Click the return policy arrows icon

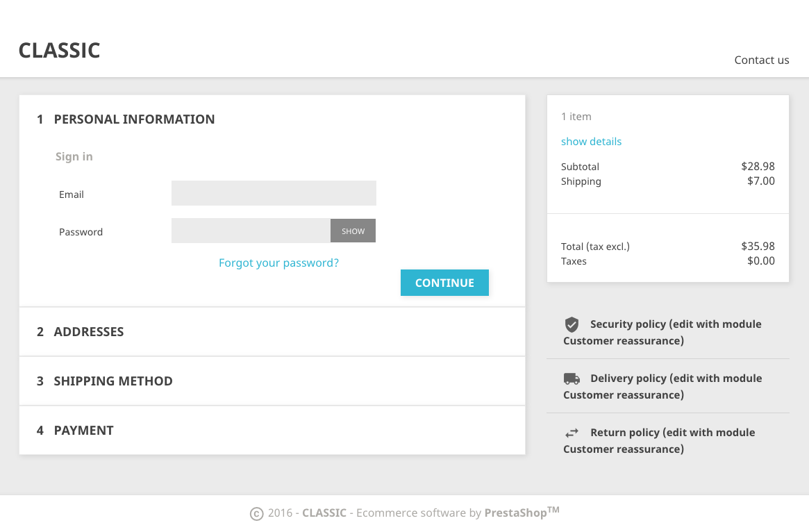tap(572, 433)
